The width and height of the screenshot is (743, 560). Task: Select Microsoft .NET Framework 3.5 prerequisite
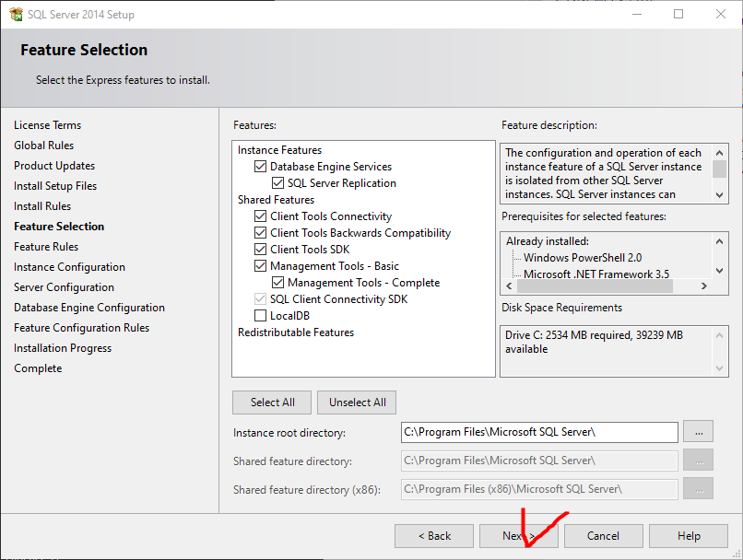(596, 274)
